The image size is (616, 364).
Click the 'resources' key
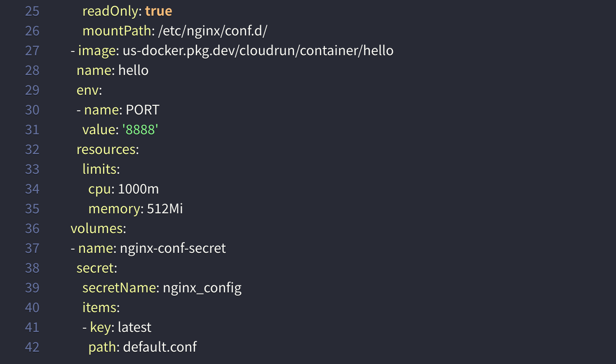click(106, 149)
